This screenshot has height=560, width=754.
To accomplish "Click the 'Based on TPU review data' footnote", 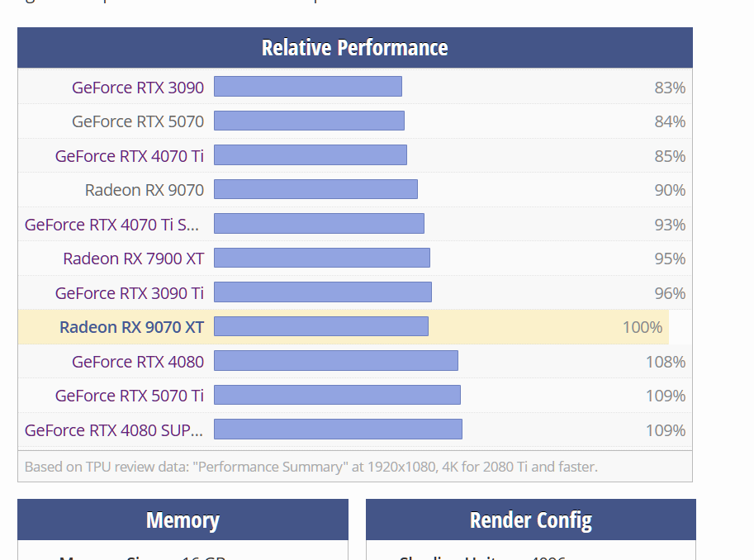I will pos(311,467).
